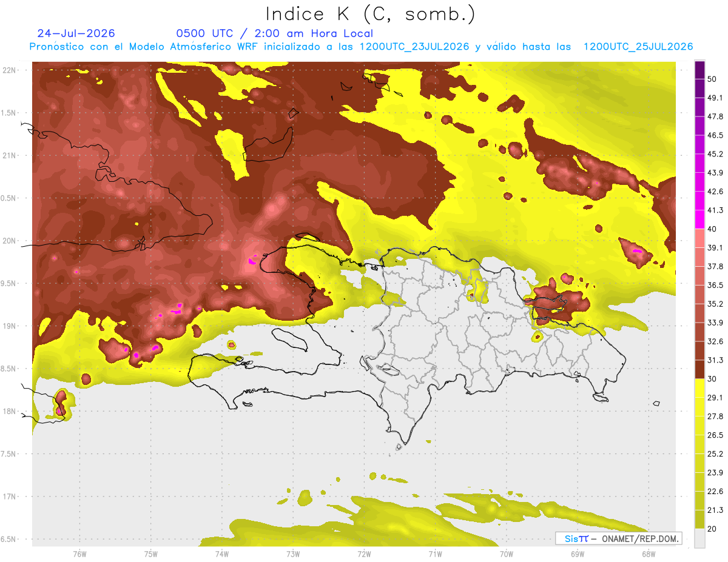Screen dimensions: 728x562
Task: Select the '24-Jul-2026' date label
Action: [76, 33]
